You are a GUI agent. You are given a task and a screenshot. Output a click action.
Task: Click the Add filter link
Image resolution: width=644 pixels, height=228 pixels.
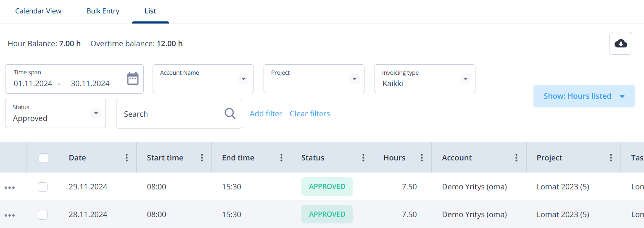[266, 114]
